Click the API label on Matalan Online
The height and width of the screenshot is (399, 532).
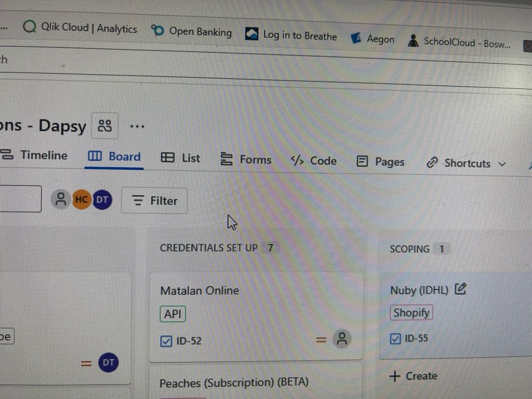[173, 314]
